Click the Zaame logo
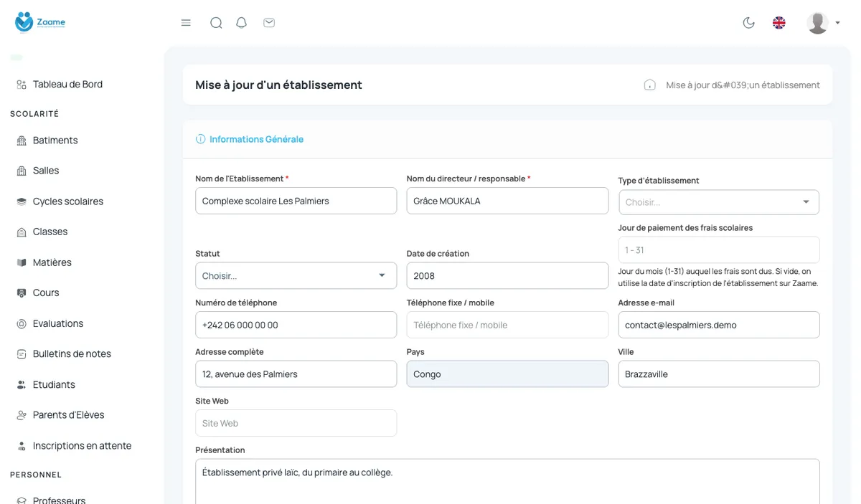This screenshot has width=861, height=504. click(x=40, y=22)
